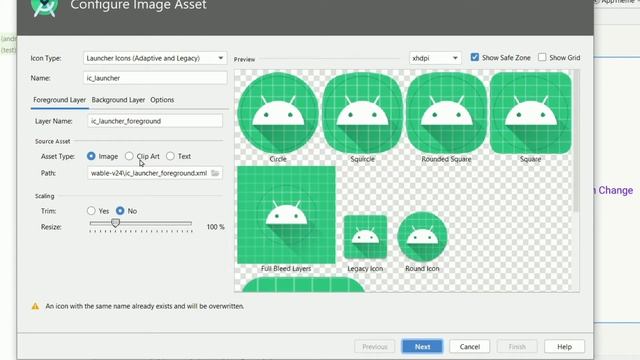Switch to the Background Layer tab

[x=118, y=100]
